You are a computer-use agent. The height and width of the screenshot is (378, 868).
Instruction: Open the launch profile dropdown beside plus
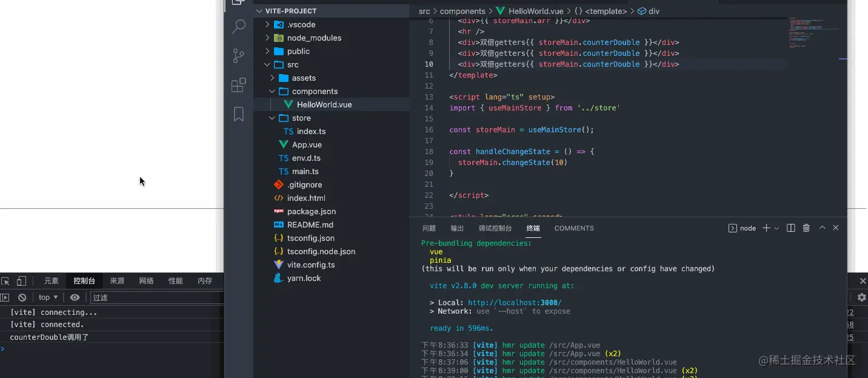776,228
